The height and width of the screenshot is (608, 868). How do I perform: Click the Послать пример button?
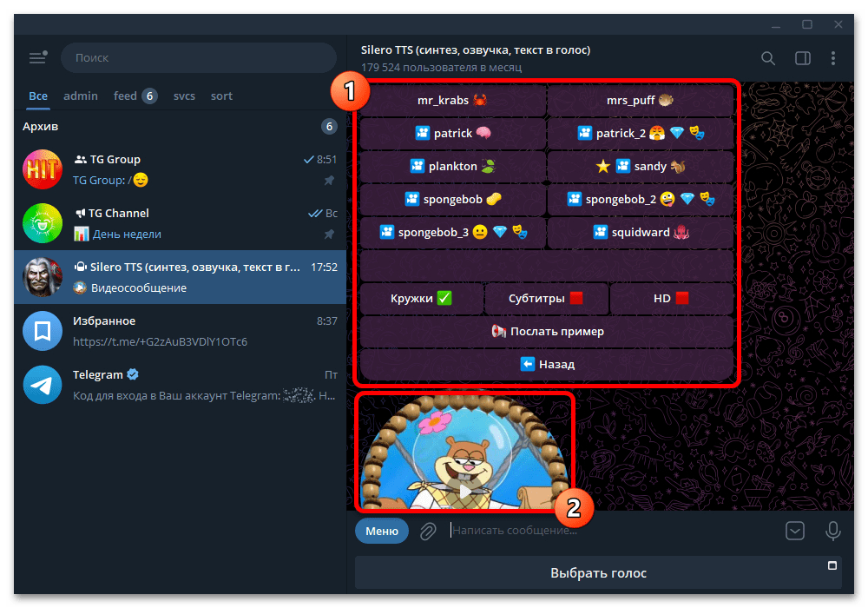(547, 331)
